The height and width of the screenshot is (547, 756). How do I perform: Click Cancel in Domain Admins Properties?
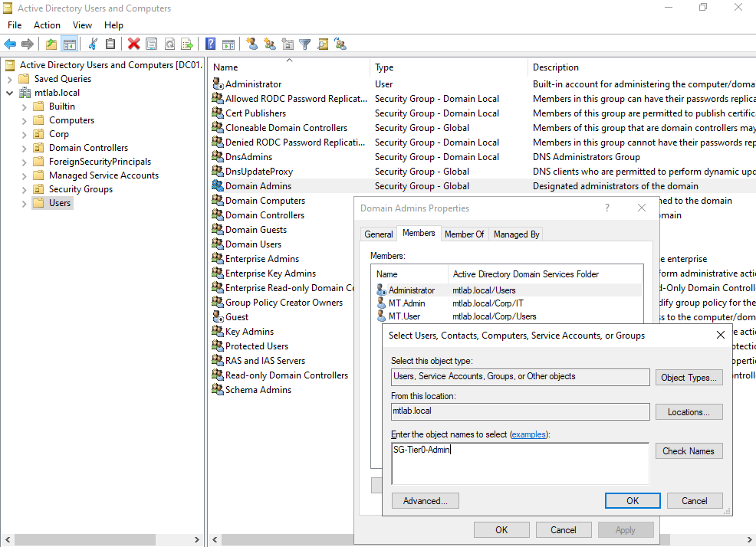[563, 529]
